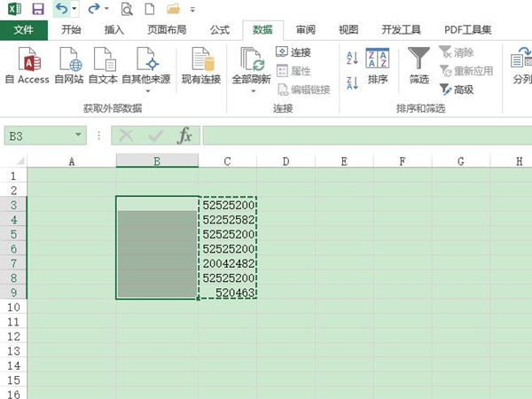
Task: Click inside the formula bar input
Action: (x=364, y=136)
